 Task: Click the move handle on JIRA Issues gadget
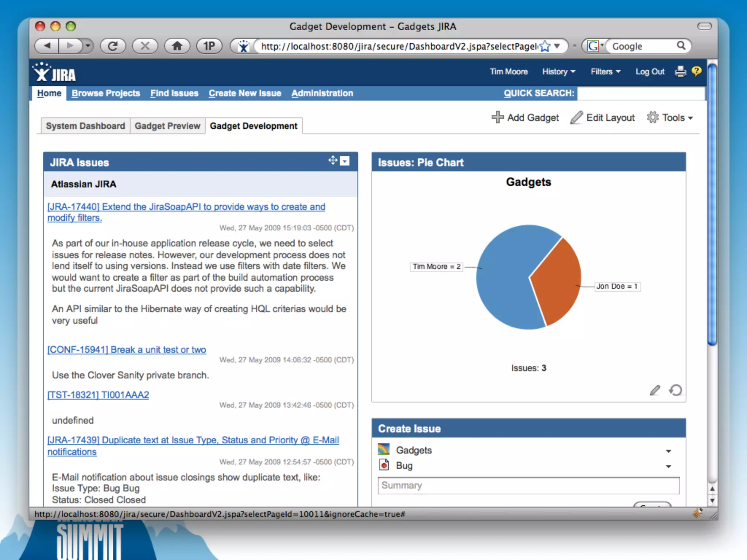tap(333, 160)
